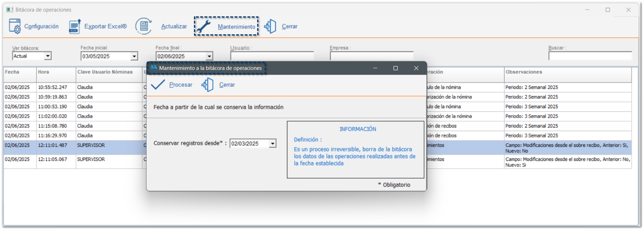644x230 pixels.
Task: Click the Buscar search field
Action: (x=590, y=56)
